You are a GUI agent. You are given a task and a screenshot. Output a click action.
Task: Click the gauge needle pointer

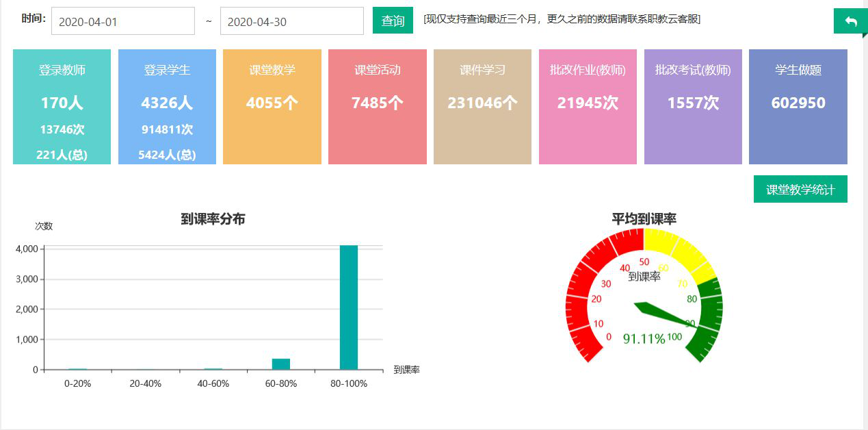[663, 314]
